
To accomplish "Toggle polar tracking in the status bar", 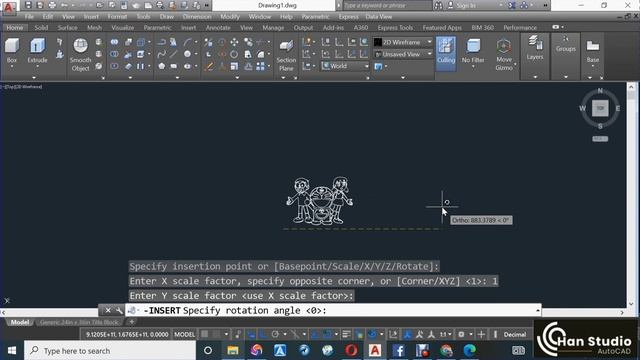I will (x=275, y=334).
